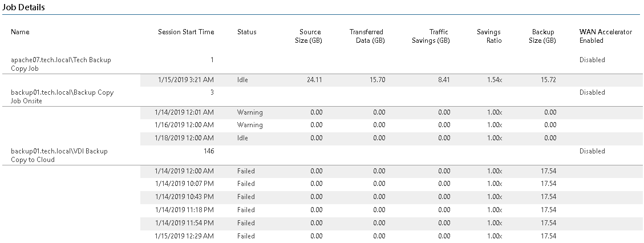Click the Transferred Data (GB) header

click(366, 36)
